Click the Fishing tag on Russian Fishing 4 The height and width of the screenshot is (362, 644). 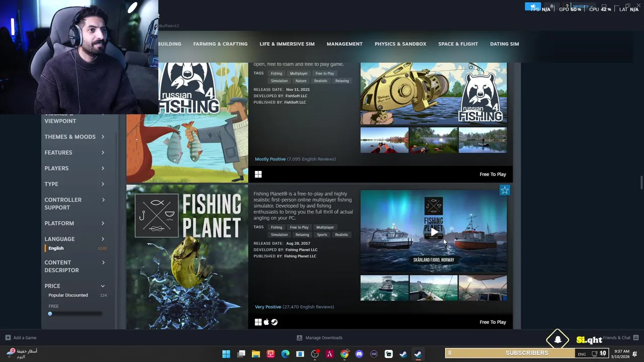pyautogui.click(x=277, y=73)
